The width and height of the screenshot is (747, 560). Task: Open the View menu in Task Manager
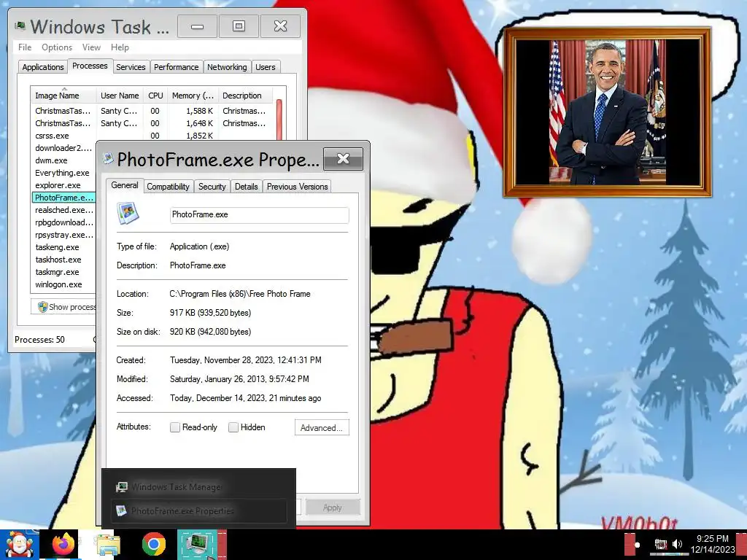91,47
